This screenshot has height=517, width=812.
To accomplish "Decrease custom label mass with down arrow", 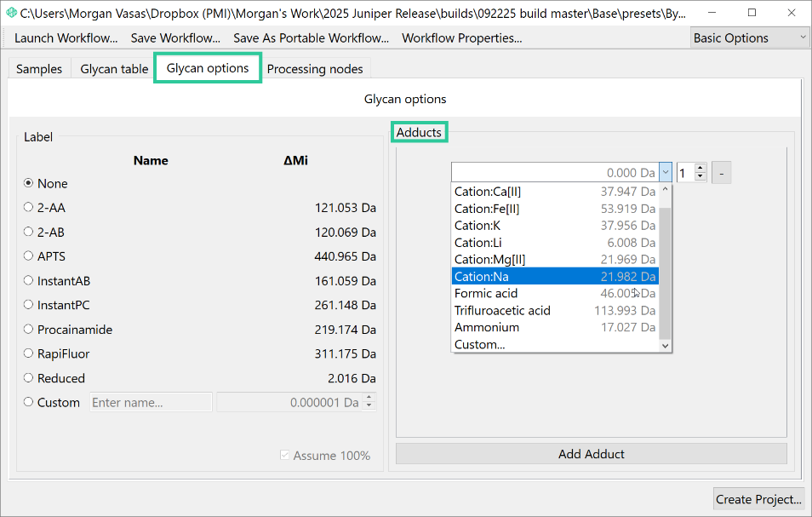I will (369, 406).
